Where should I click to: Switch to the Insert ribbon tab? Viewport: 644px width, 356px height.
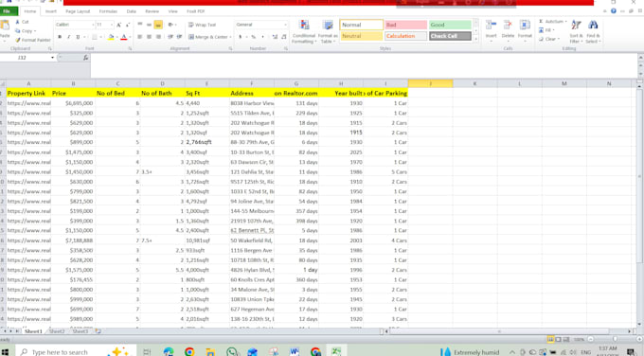coord(51,11)
